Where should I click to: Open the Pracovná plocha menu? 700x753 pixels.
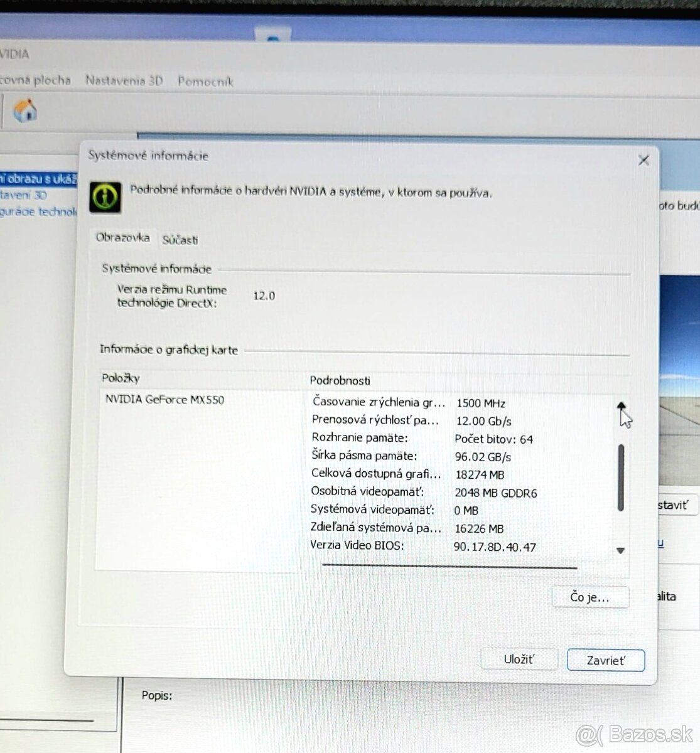point(35,80)
